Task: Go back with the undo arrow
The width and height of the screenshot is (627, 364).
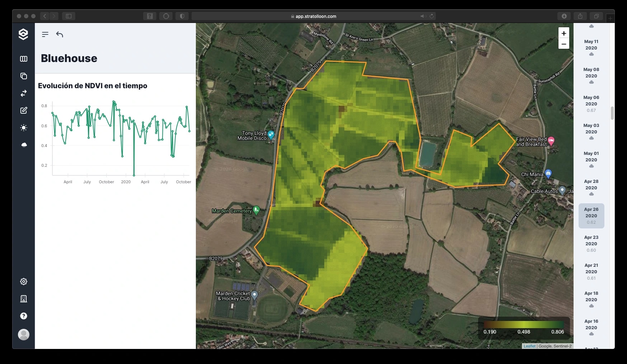Action: (x=60, y=34)
